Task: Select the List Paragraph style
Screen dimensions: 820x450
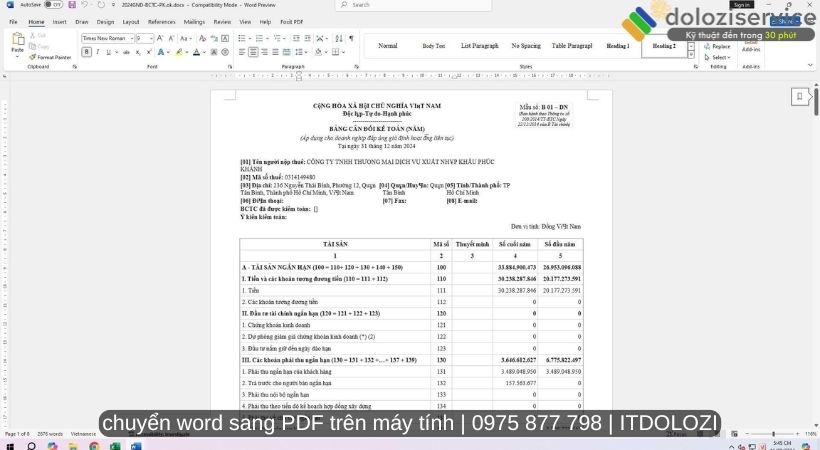Action: [x=480, y=46]
